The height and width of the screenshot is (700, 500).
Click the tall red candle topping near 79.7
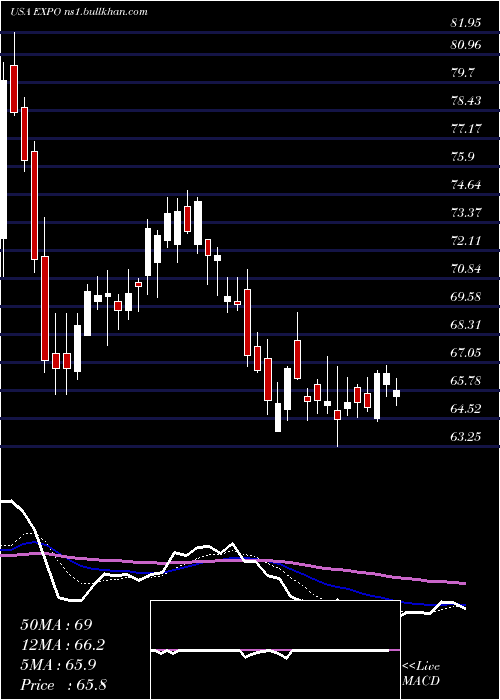point(14,89)
